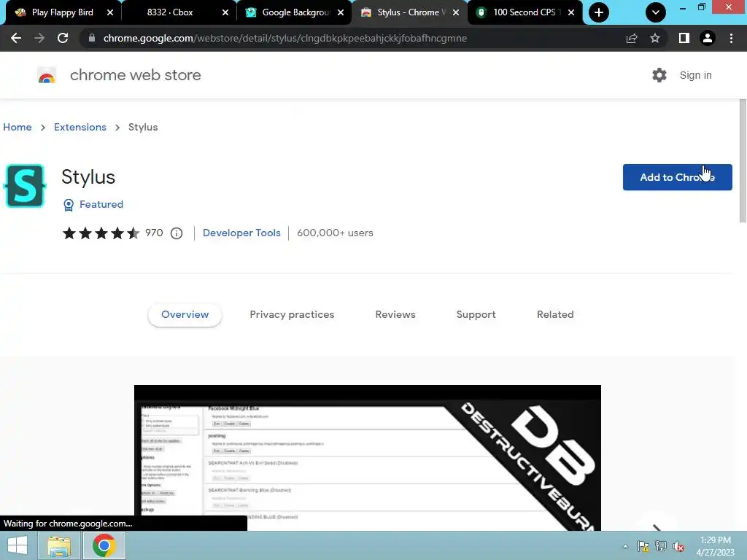
Task: Click the Chrome icon in the taskbar
Action: coord(104,545)
